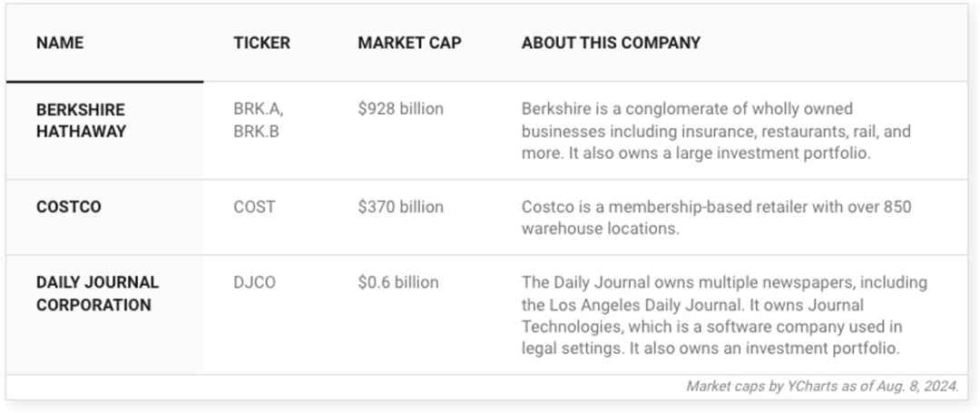Click the YCharts market caps footnote

click(x=822, y=386)
